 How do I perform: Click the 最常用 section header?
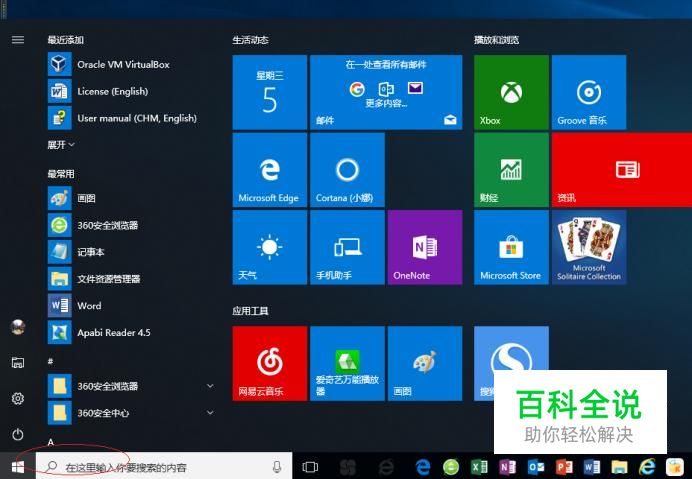[x=61, y=174]
